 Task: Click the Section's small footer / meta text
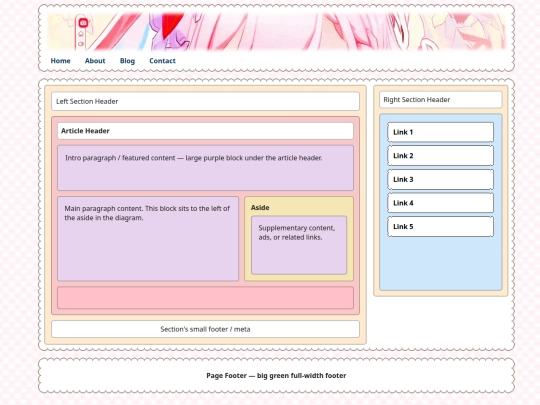click(205, 329)
